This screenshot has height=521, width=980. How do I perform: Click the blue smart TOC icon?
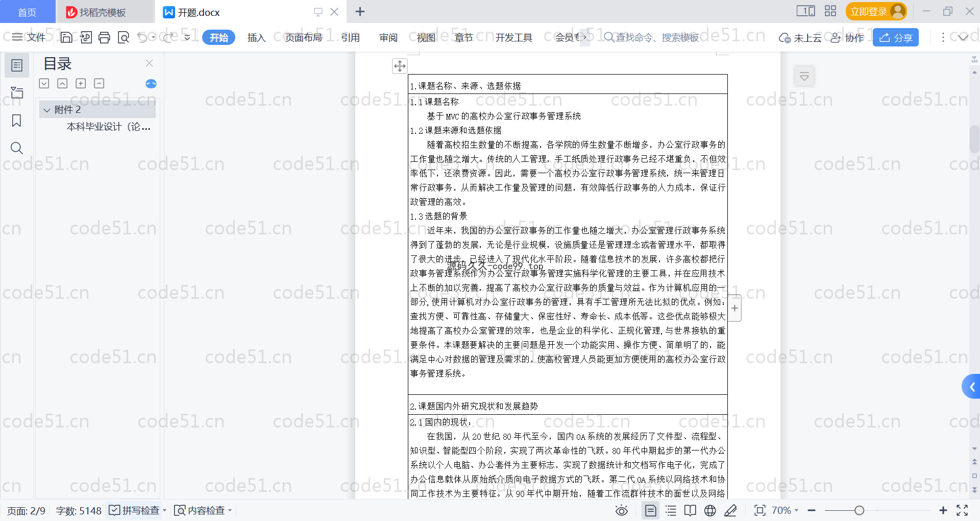[x=151, y=84]
